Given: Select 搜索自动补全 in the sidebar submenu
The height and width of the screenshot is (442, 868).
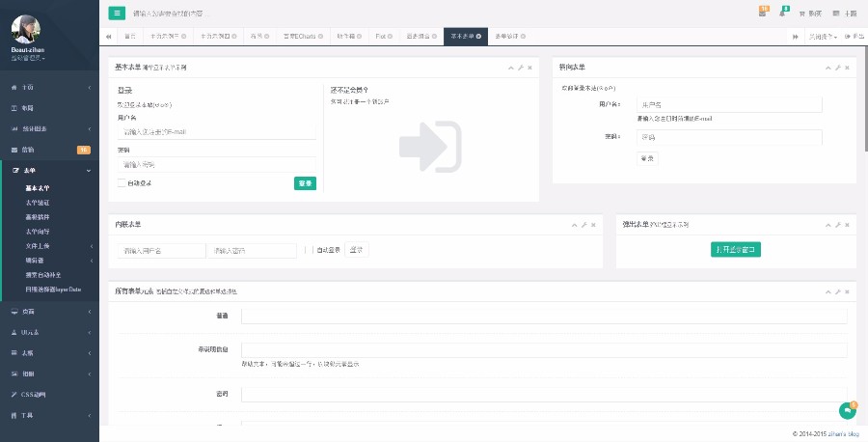Looking at the screenshot, I should tap(43, 275).
